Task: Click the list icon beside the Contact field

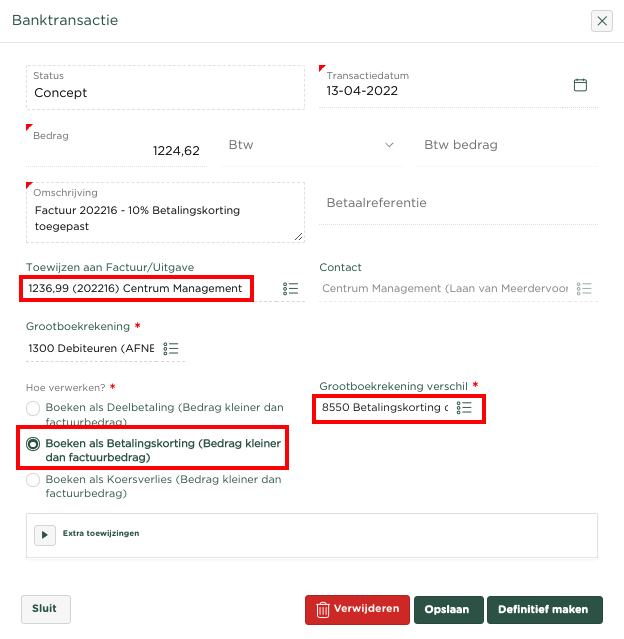Action: tap(586, 289)
